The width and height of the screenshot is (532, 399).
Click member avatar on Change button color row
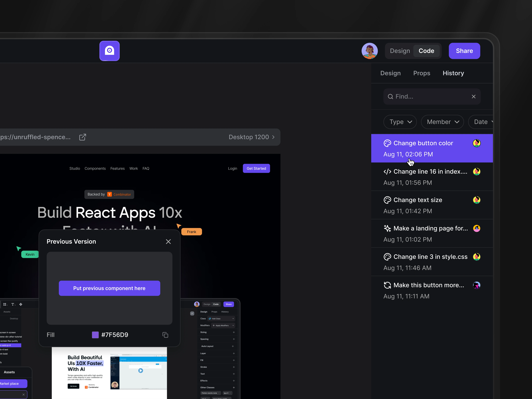point(476,143)
